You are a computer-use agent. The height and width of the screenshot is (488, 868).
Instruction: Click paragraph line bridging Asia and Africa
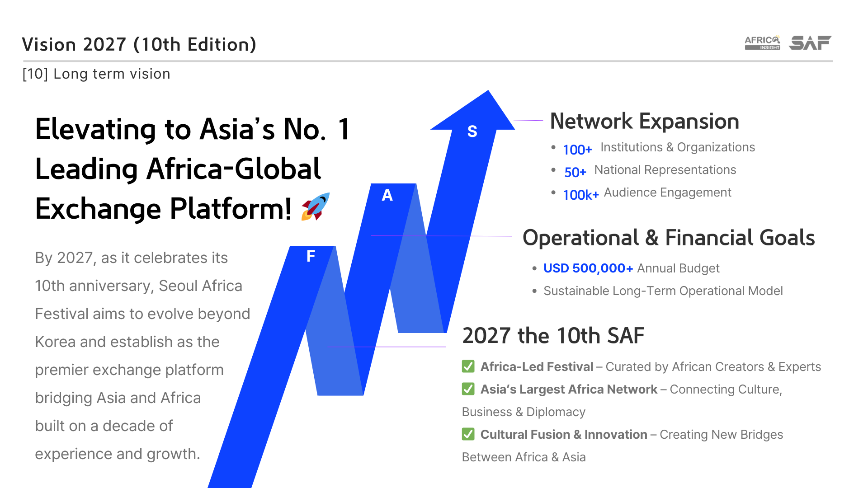coord(118,398)
